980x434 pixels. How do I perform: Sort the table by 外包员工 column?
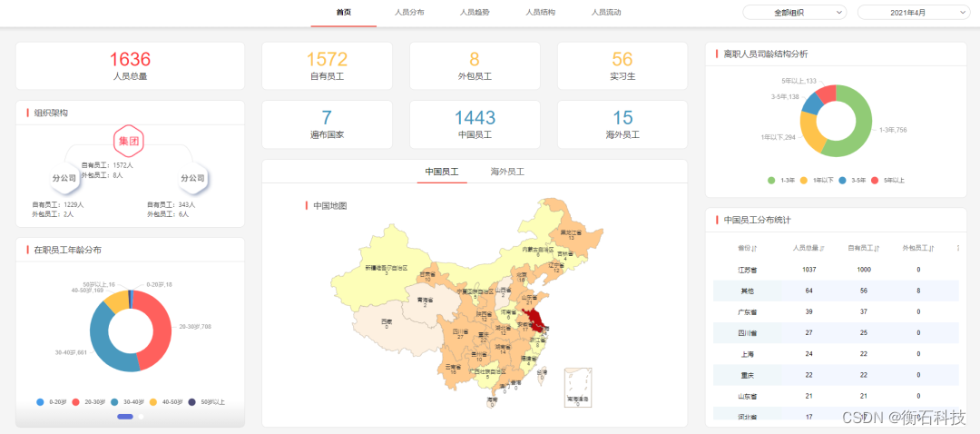click(x=917, y=249)
